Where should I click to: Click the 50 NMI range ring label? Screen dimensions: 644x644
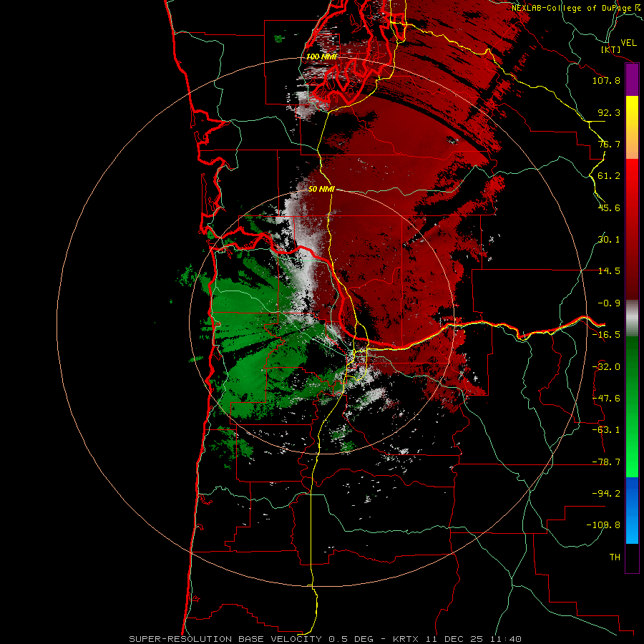click(321, 189)
